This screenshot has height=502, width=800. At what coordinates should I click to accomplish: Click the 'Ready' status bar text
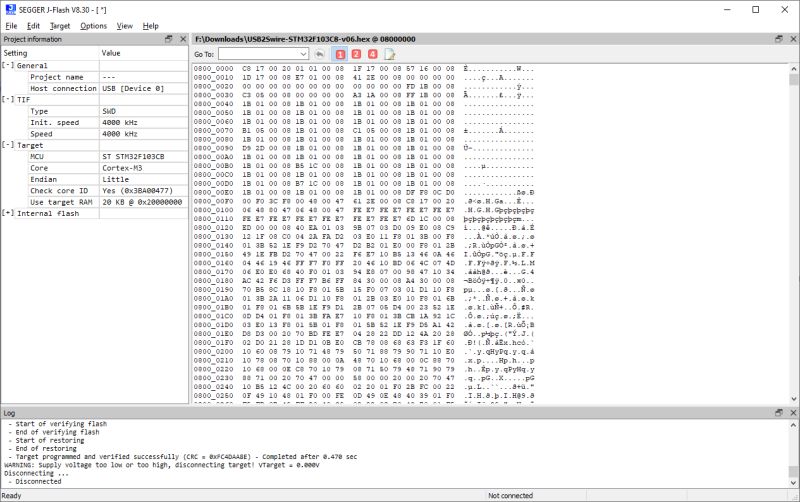click(11, 495)
